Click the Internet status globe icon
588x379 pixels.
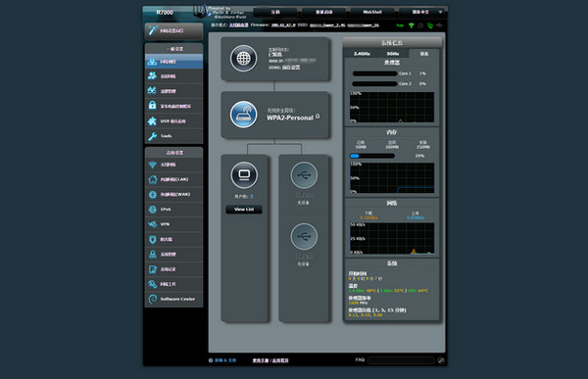coord(244,59)
